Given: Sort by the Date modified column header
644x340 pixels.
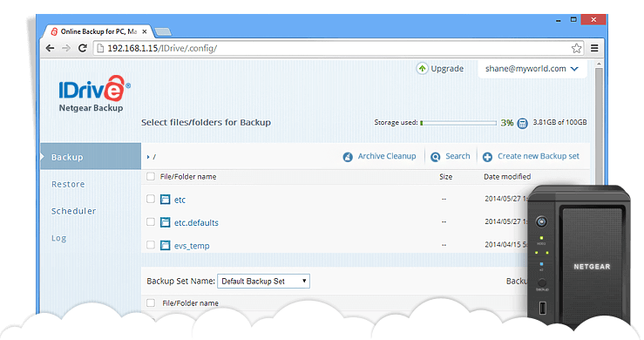Looking at the screenshot, I should pyautogui.click(x=507, y=177).
